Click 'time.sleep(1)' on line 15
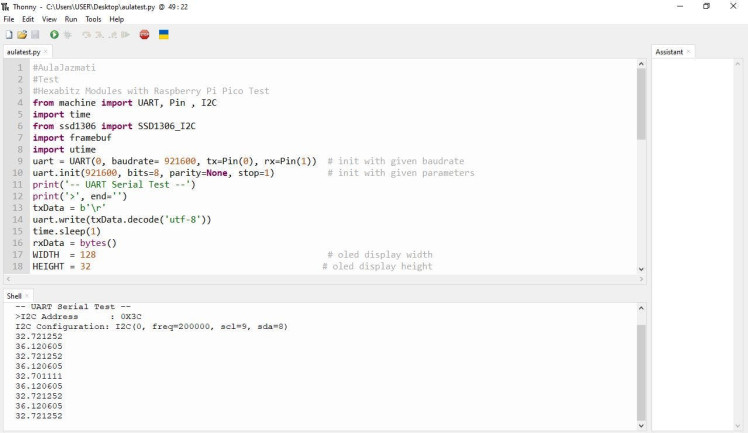This screenshot has height=433, width=748. tap(67, 231)
